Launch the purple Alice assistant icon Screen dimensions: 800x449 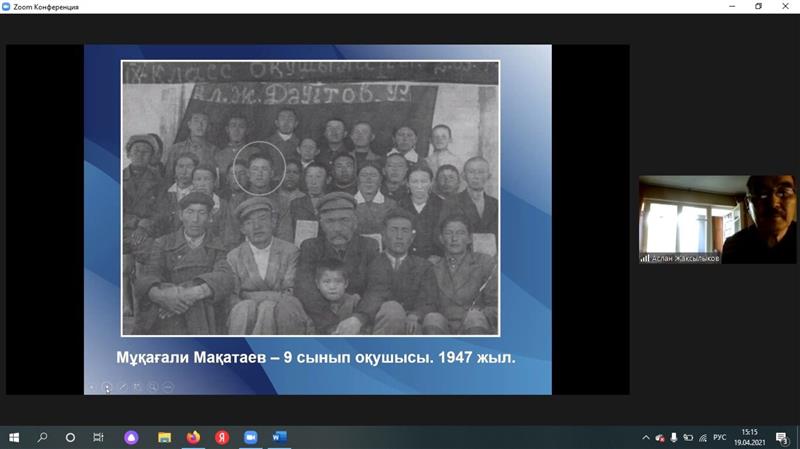(131, 437)
